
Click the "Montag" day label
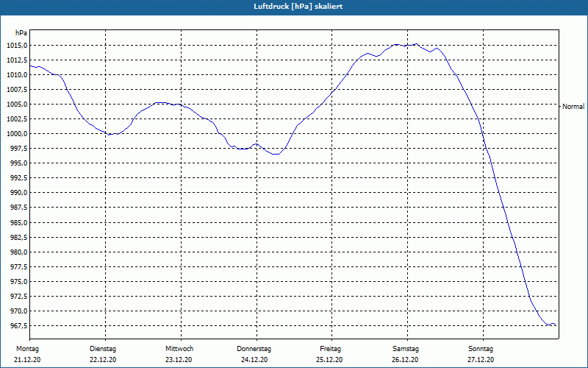(27, 349)
